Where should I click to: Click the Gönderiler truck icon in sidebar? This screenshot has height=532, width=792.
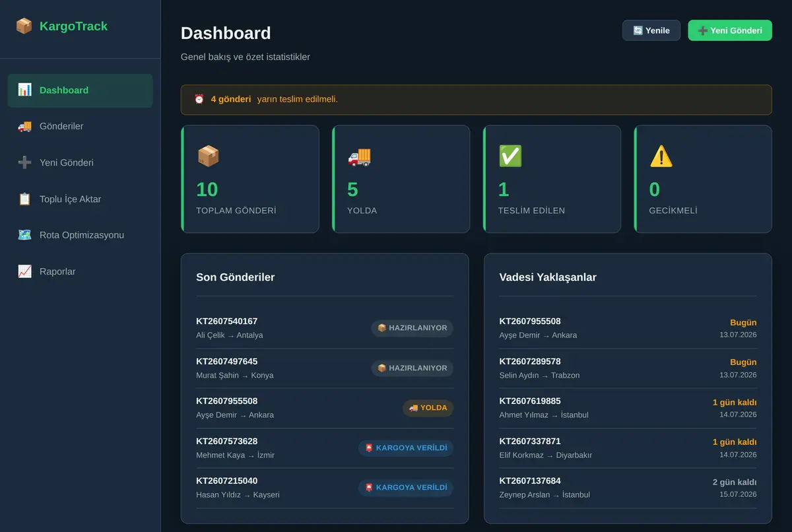point(24,126)
